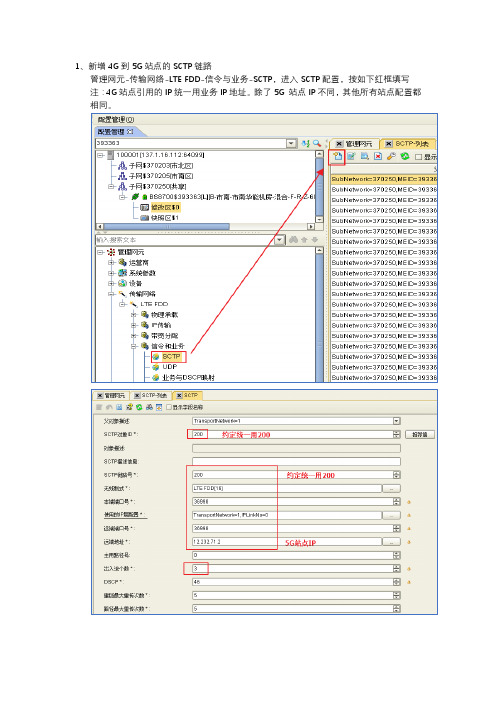Click the warning icon beside the DSCP field
This screenshot has height=702, width=496.
[409, 582]
